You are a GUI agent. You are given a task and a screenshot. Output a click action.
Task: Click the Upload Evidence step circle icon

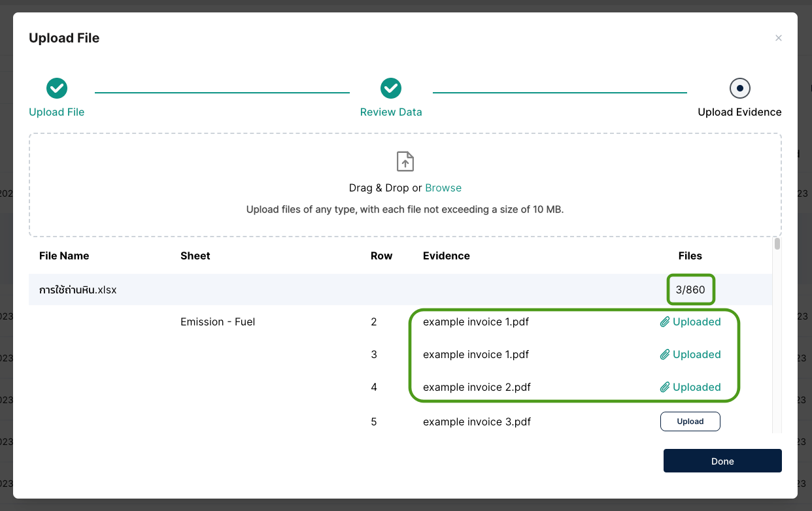pyautogui.click(x=739, y=88)
